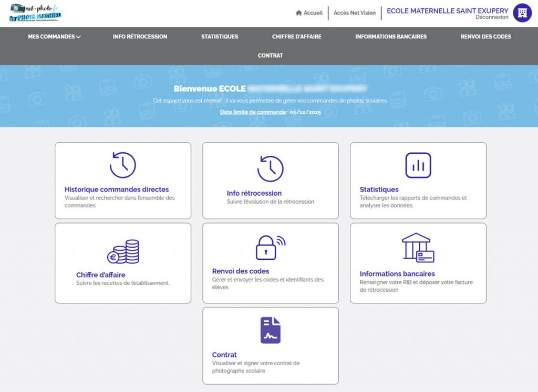Click the euro coins Chiffre d'affaire icon
538x392 pixels.
[123, 251]
